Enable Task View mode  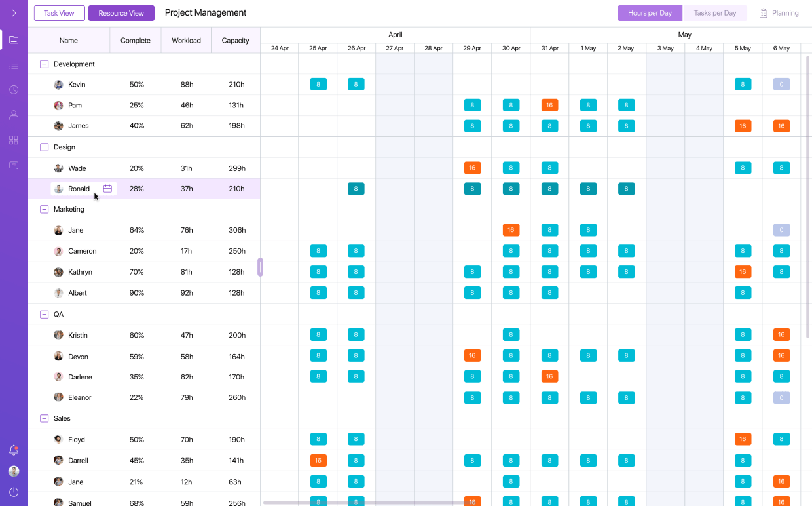(x=59, y=12)
